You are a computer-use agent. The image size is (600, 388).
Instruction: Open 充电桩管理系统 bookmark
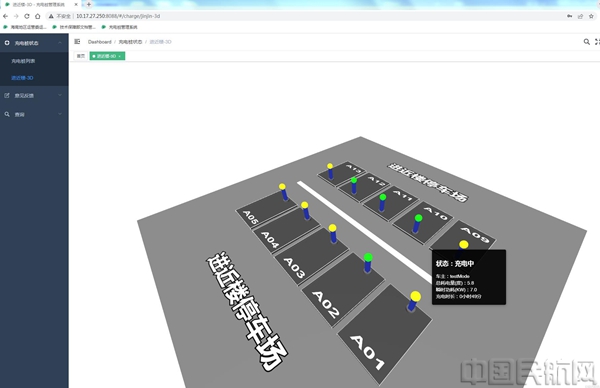pos(119,27)
